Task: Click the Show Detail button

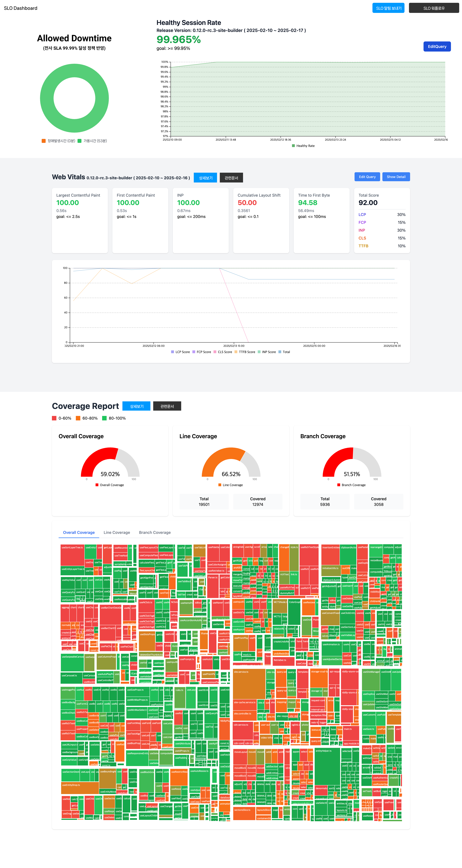Action: (x=396, y=177)
